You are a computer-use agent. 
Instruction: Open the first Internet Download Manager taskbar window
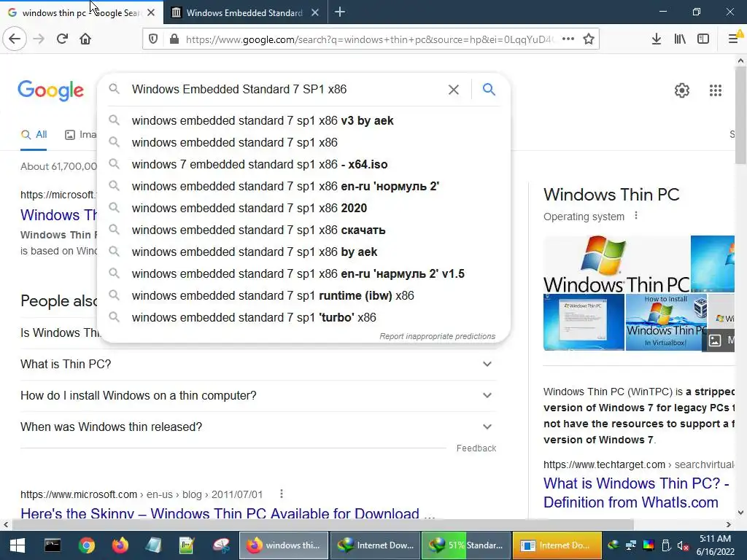point(375,545)
